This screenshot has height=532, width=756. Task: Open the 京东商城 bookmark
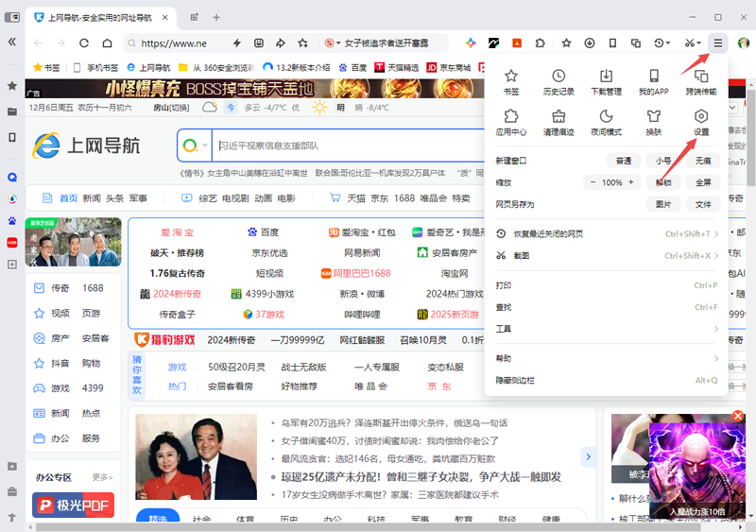449,67
